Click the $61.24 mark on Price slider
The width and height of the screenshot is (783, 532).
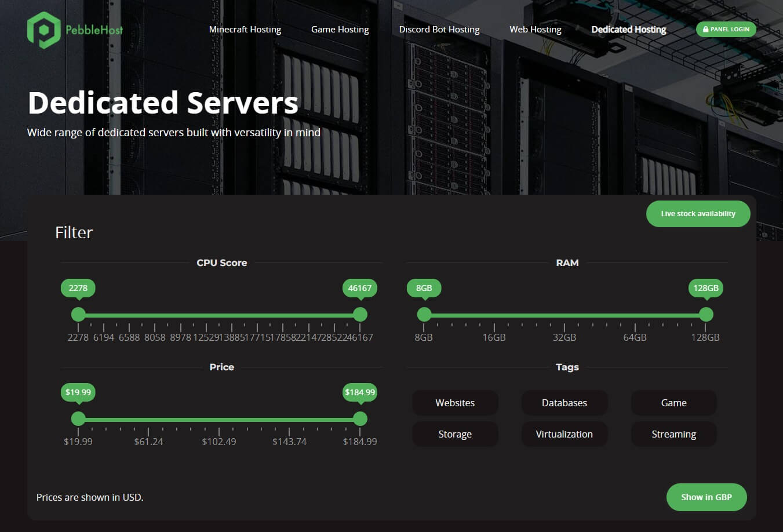(x=148, y=442)
